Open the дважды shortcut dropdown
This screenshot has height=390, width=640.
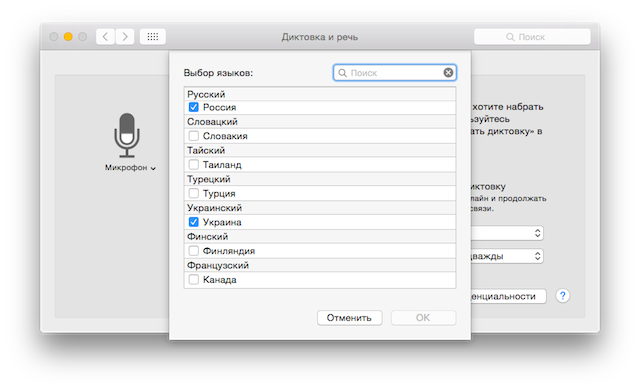(507, 256)
